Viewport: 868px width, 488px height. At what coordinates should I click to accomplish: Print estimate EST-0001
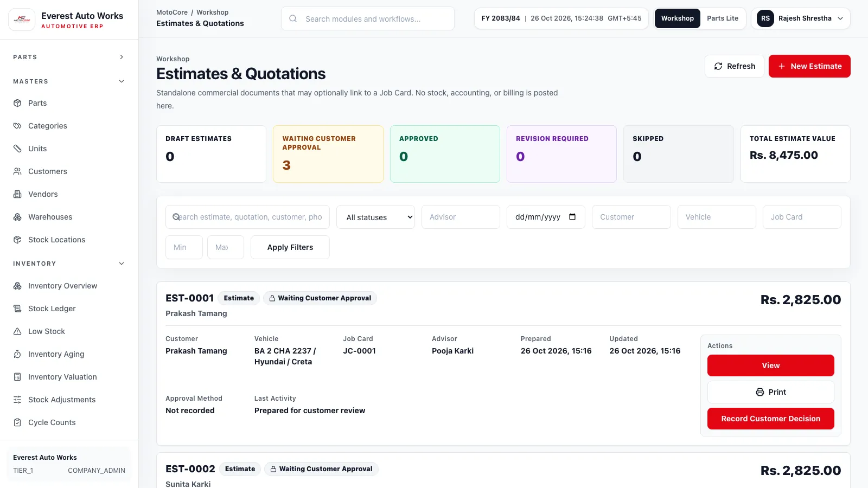point(770,392)
